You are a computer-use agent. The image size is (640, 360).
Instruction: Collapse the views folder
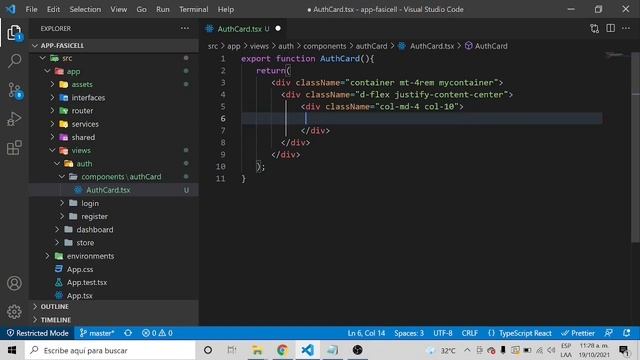tap(53, 150)
